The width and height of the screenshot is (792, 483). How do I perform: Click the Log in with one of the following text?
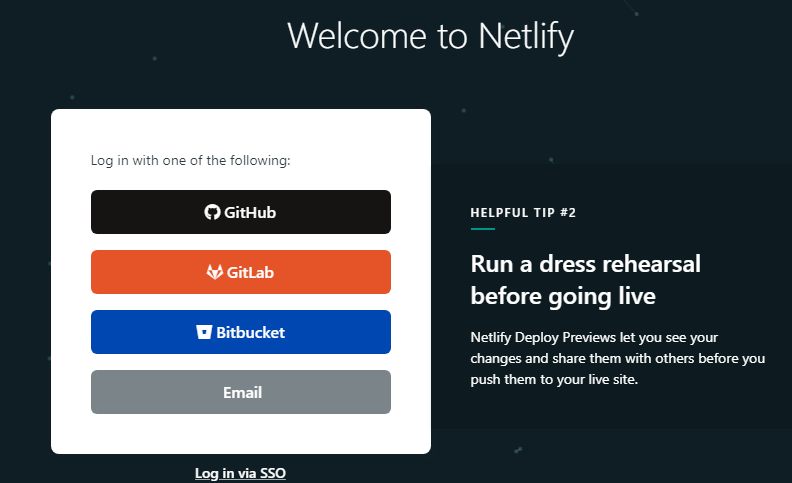coord(190,160)
